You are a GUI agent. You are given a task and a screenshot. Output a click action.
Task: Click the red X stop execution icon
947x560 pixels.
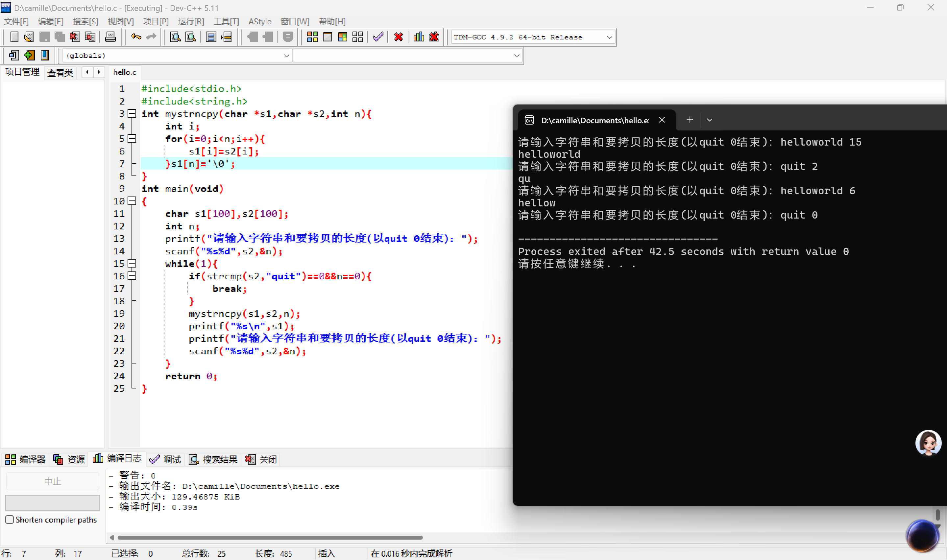coord(398,37)
